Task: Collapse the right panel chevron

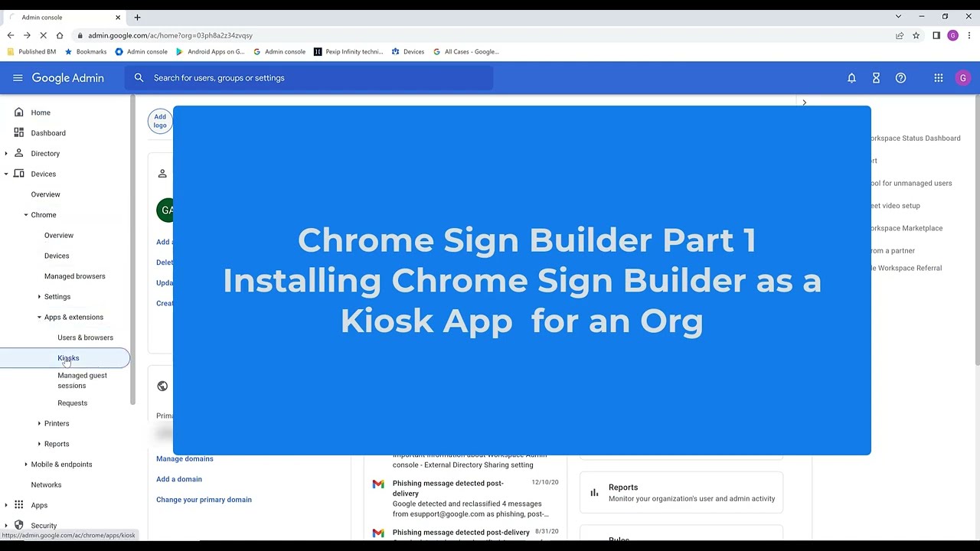Action: [x=804, y=102]
